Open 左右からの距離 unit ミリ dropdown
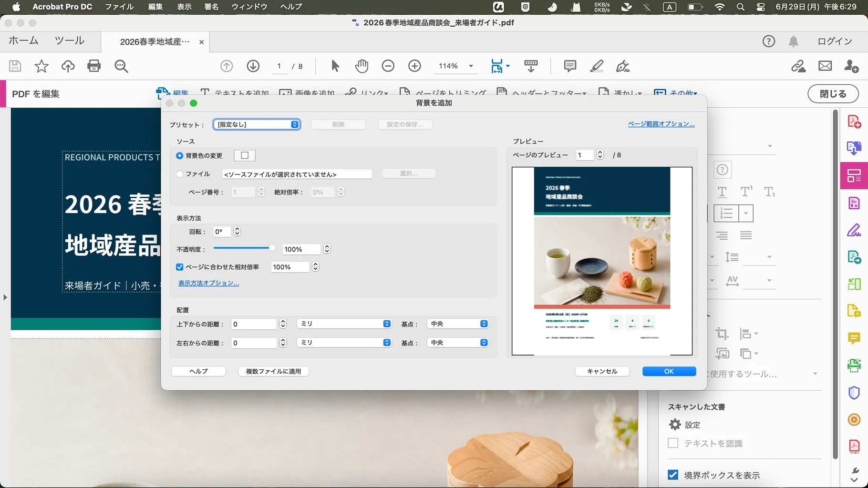This screenshot has width=868, height=488. tap(344, 343)
